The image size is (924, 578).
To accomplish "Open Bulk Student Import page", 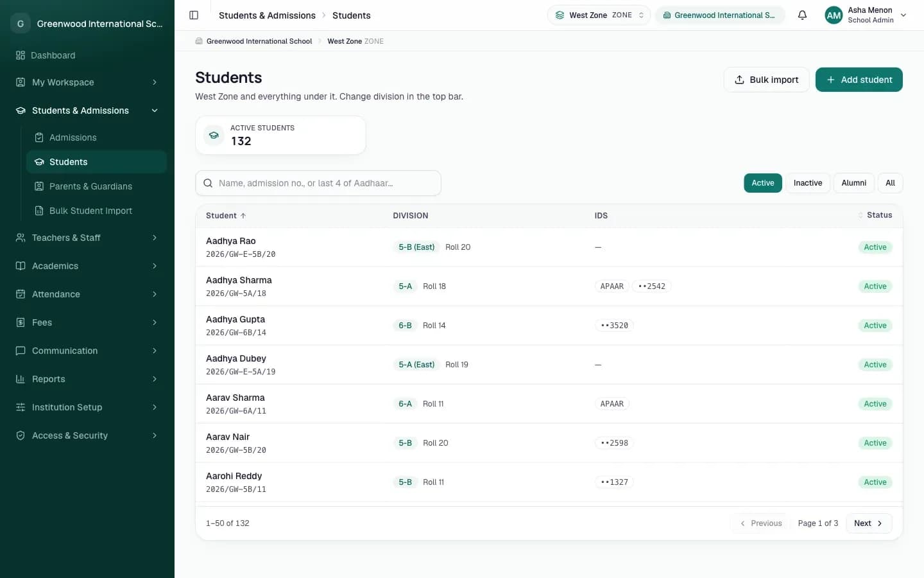I will tap(96, 211).
